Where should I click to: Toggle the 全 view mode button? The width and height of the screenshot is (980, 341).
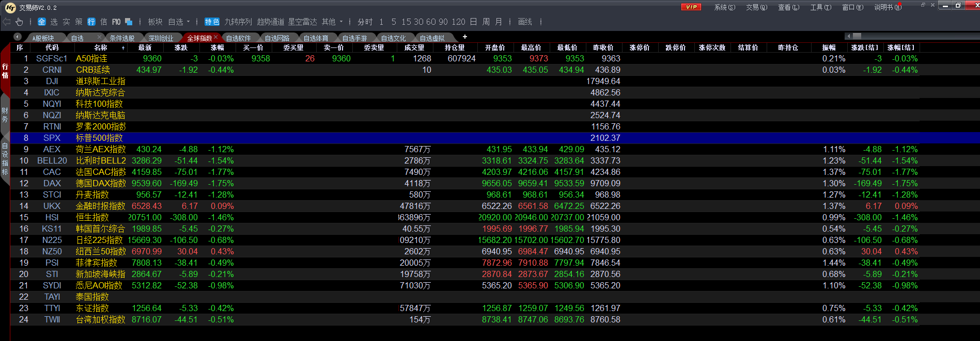[42, 22]
